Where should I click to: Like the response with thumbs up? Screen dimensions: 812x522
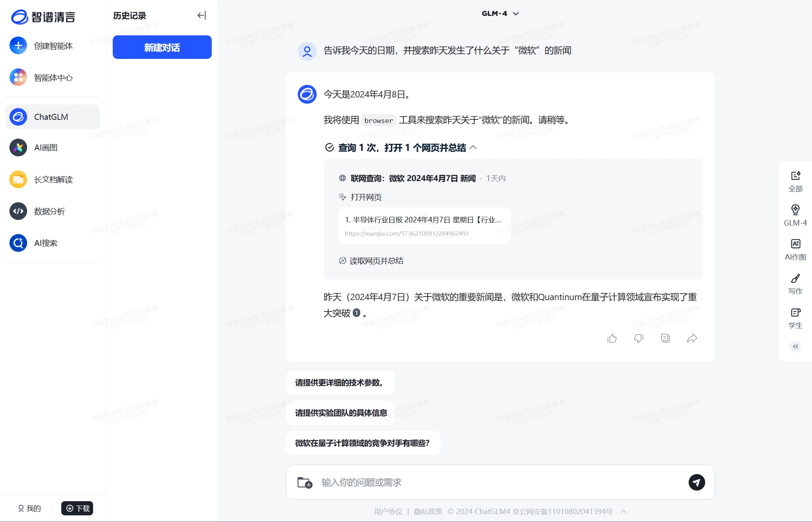pos(612,338)
